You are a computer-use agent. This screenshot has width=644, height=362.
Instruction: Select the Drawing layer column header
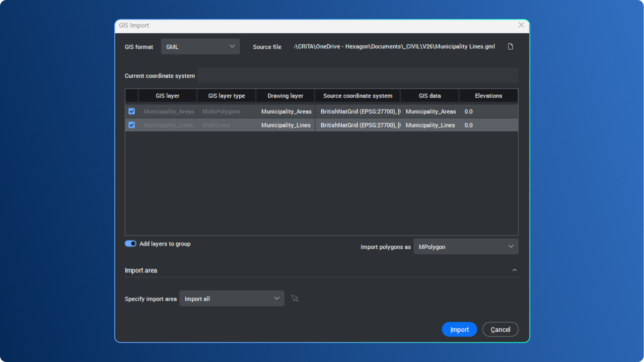[x=285, y=95]
